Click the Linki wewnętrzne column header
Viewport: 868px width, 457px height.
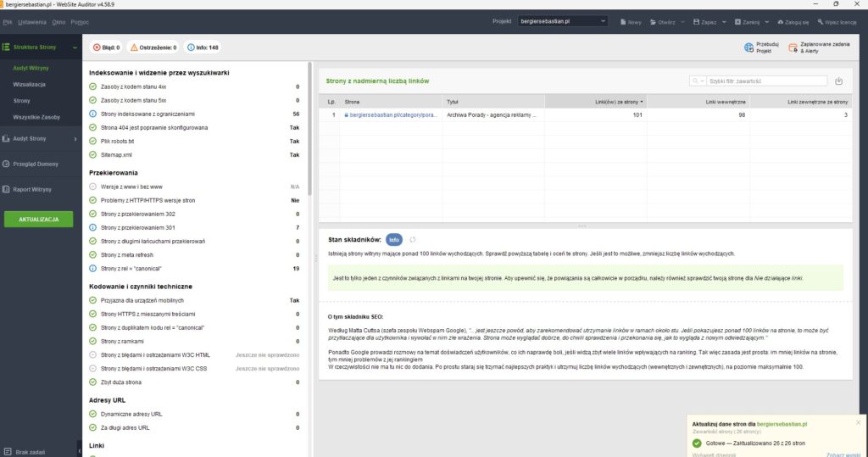[698, 102]
